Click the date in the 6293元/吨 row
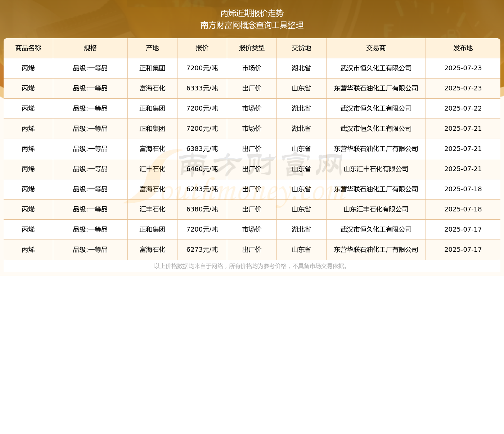Viewport: 504px width, 434px height. tap(463, 189)
